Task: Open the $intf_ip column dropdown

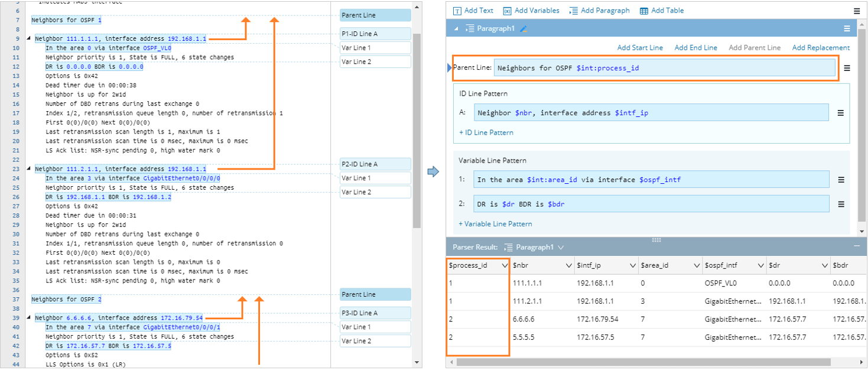Action: point(632,266)
